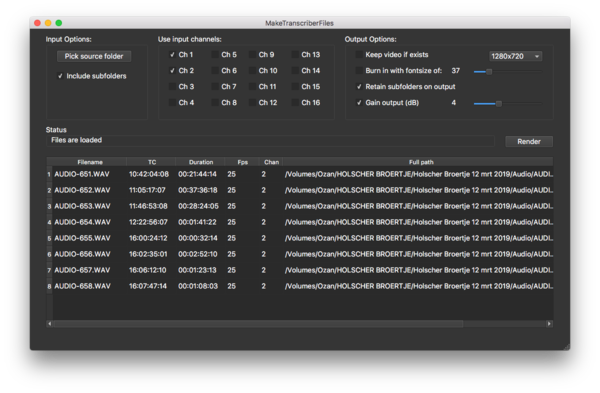Sort by Duration column header

click(x=201, y=162)
